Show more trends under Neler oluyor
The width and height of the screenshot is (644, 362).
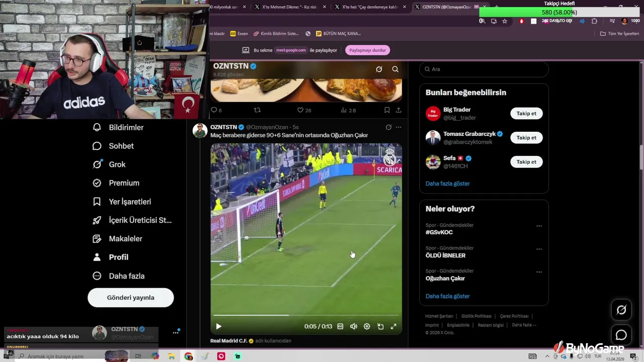(448, 296)
